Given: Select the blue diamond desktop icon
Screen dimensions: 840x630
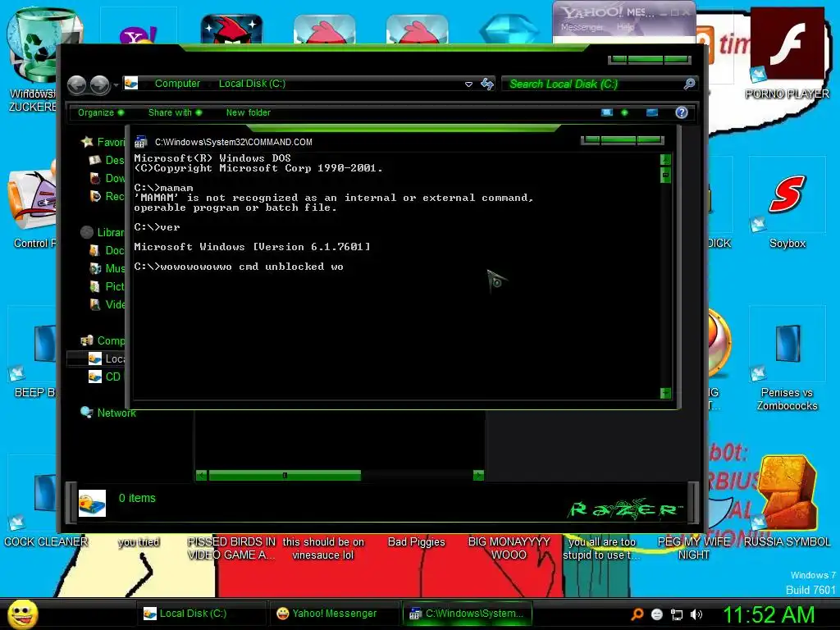Looking at the screenshot, I should [509, 29].
